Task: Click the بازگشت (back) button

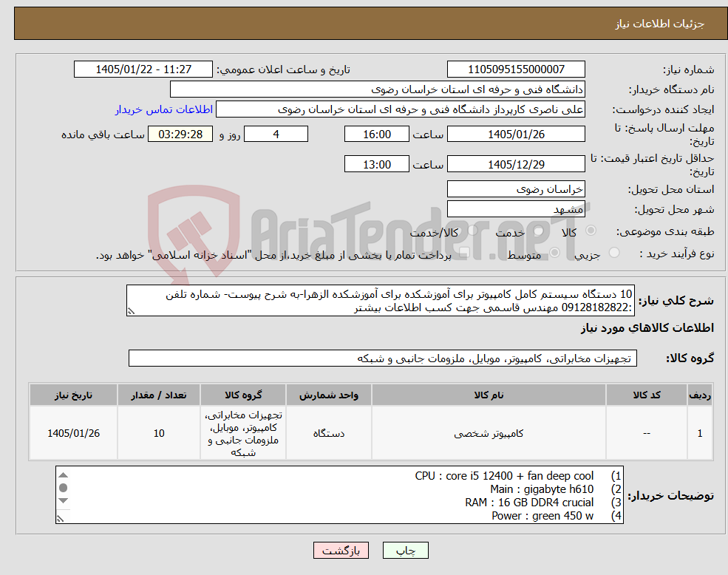Action: click(x=341, y=551)
